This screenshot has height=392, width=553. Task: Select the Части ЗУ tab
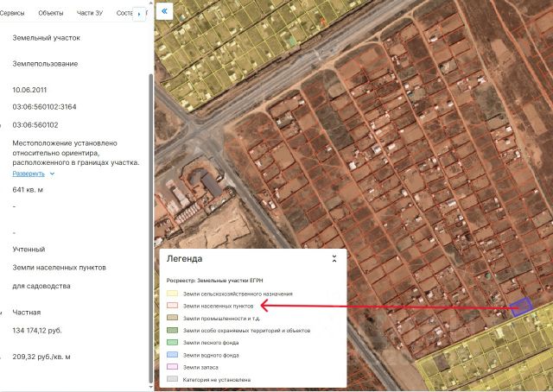(91, 14)
